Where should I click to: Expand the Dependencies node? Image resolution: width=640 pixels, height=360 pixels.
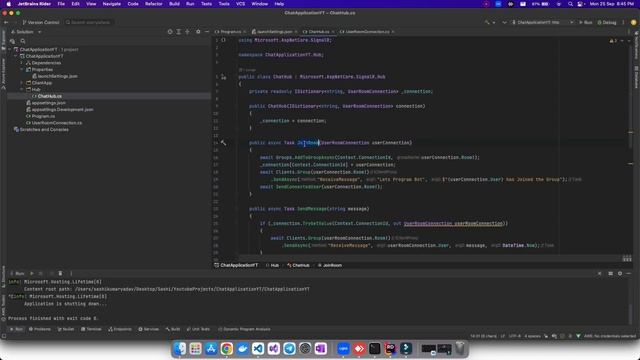[22, 63]
